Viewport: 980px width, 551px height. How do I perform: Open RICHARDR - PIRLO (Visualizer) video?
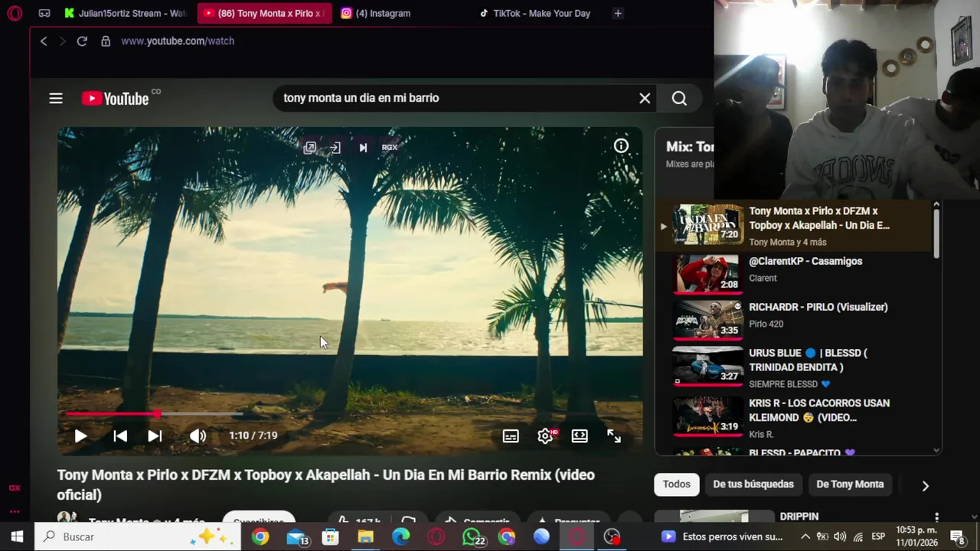click(818, 307)
